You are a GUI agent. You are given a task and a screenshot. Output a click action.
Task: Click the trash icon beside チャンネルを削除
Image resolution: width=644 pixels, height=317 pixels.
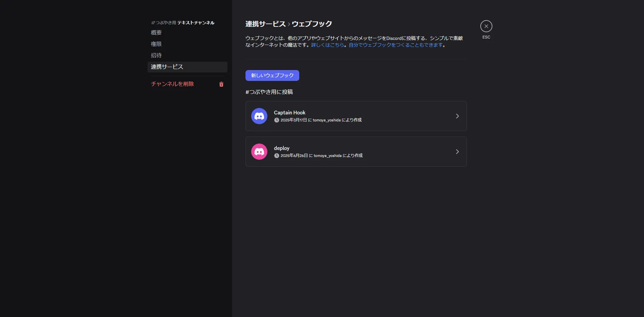pyautogui.click(x=221, y=84)
